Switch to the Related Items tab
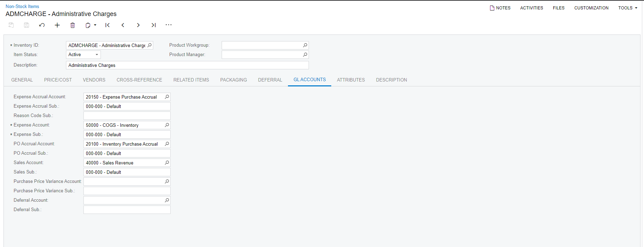The height and width of the screenshot is (247, 644). [191, 80]
